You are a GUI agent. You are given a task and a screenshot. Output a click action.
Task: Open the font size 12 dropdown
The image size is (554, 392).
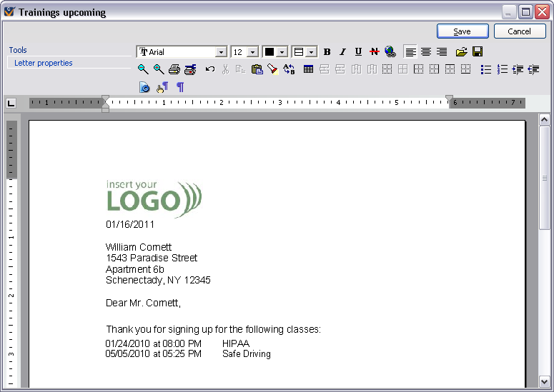(252, 52)
